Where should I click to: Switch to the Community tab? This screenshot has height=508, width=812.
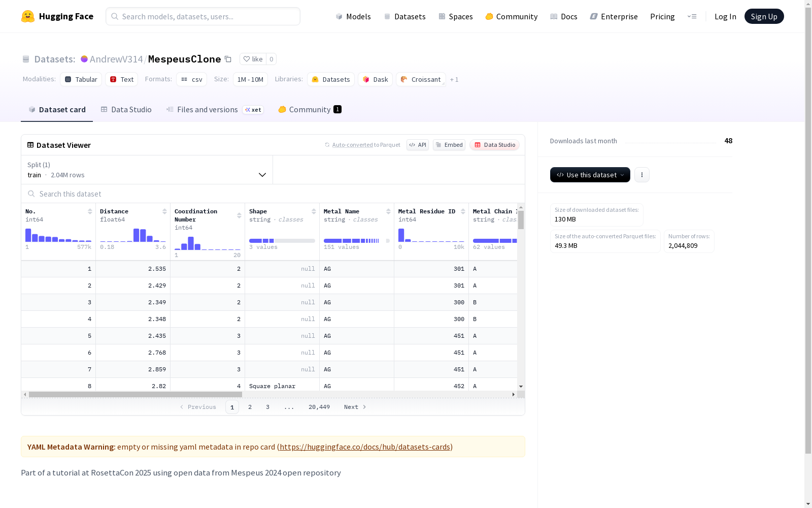coord(310,110)
